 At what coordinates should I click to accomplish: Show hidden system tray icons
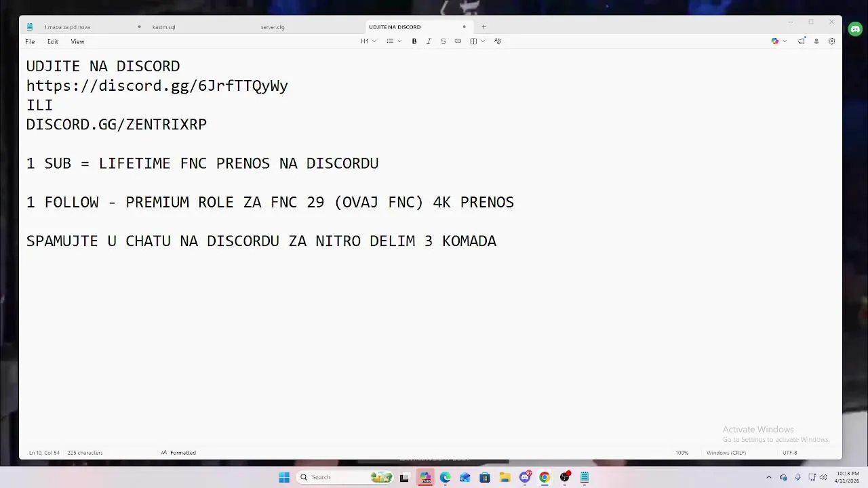768,477
